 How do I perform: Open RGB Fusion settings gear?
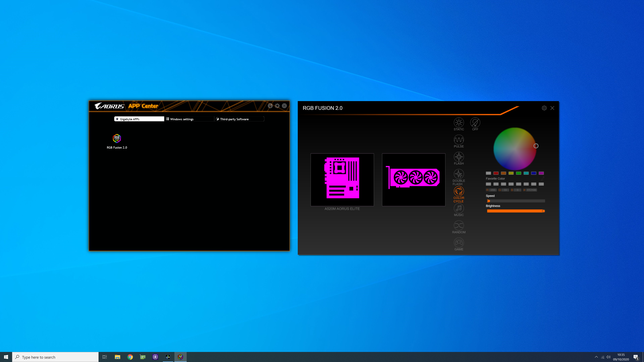(x=544, y=108)
